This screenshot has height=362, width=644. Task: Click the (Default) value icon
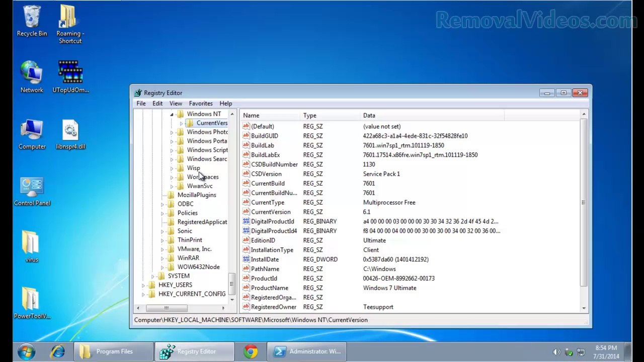tap(246, 126)
